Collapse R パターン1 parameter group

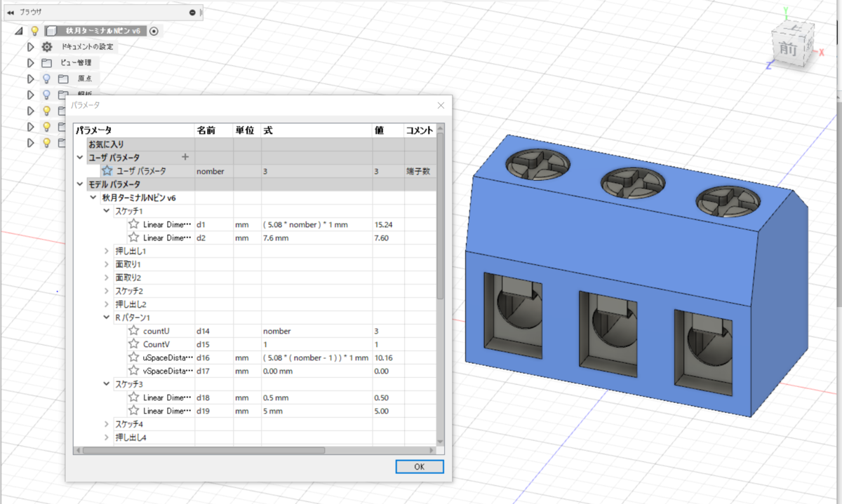tap(107, 318)
